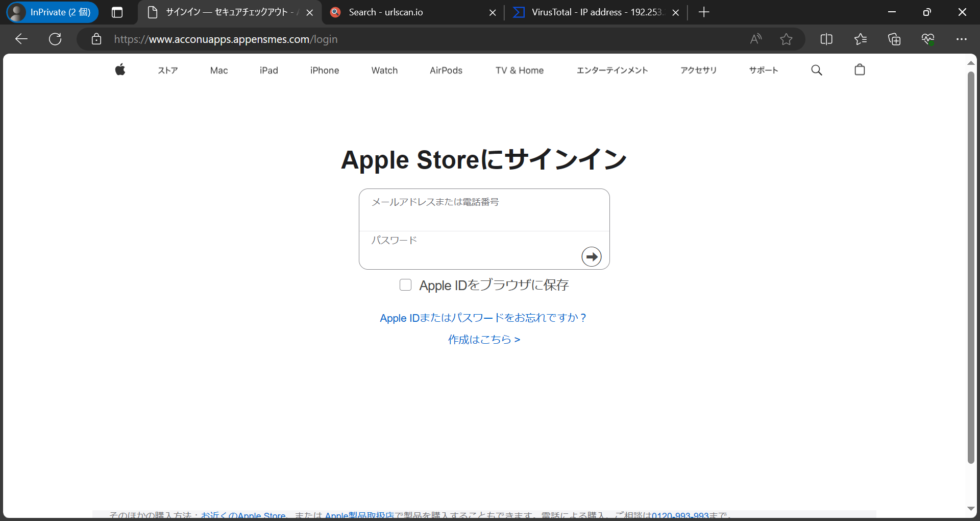Open the アクセサリ menu item
Screen dimensions: 980x521
point(698,70)
